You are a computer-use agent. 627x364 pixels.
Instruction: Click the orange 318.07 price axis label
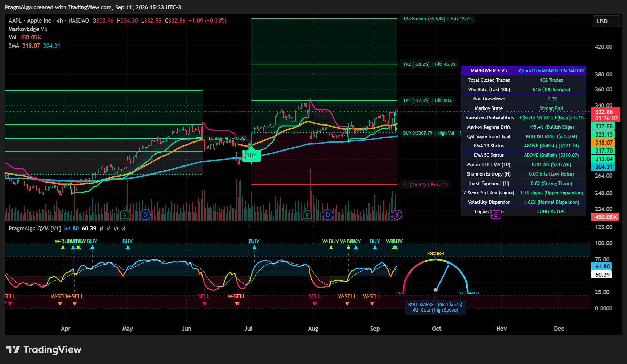coord(604,143)
